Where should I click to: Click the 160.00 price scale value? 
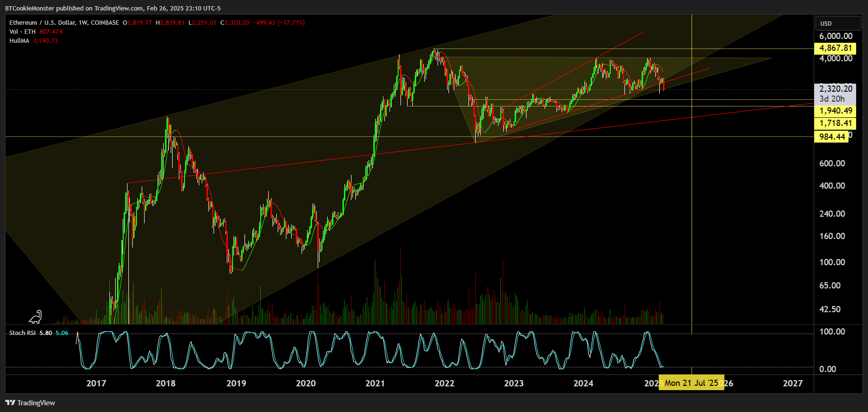pyautogui.click(x=832, y=236)
